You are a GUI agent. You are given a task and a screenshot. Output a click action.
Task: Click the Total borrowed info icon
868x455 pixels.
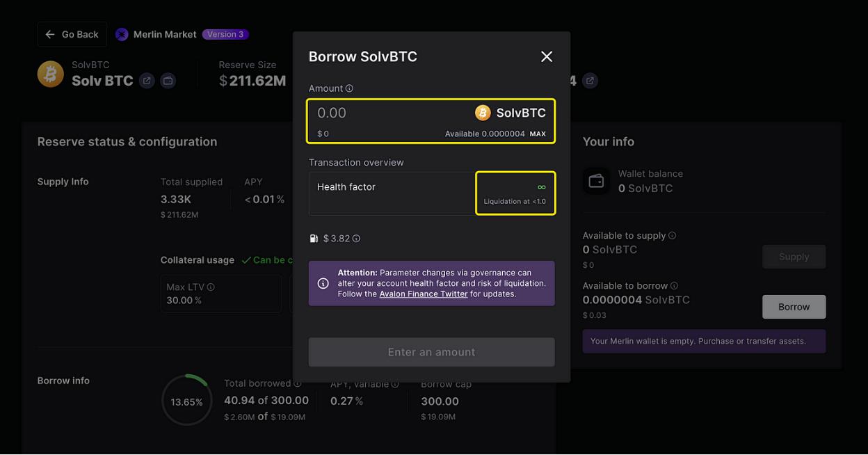[x=298, y=383]
